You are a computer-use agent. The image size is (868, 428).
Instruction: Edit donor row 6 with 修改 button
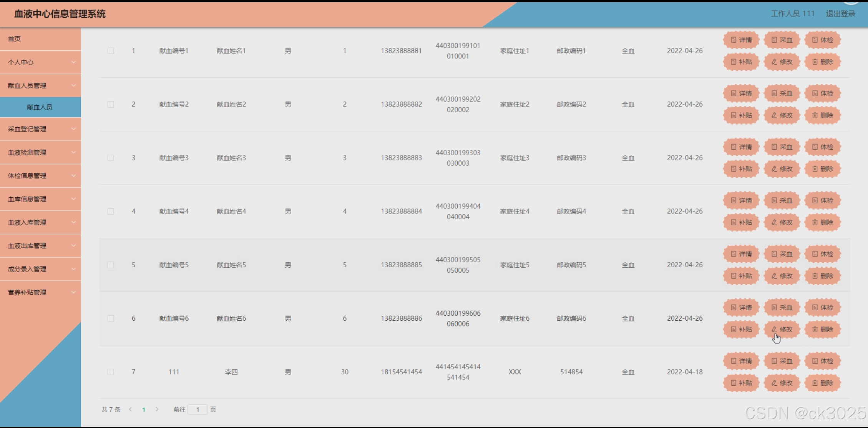click(x=782, y=330)
